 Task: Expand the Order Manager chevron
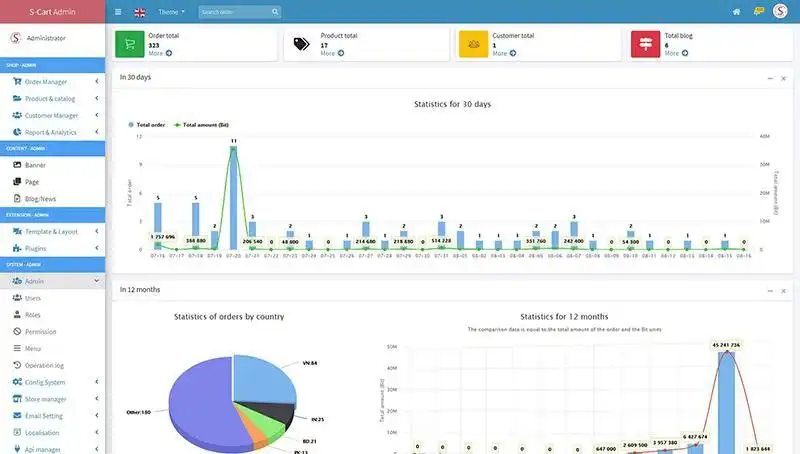coord(96,81)
